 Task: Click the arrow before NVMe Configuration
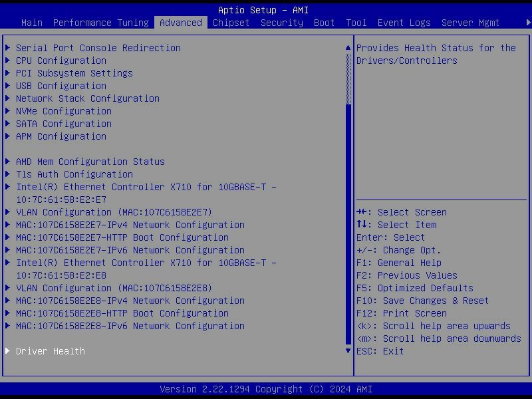pos(8,111)
